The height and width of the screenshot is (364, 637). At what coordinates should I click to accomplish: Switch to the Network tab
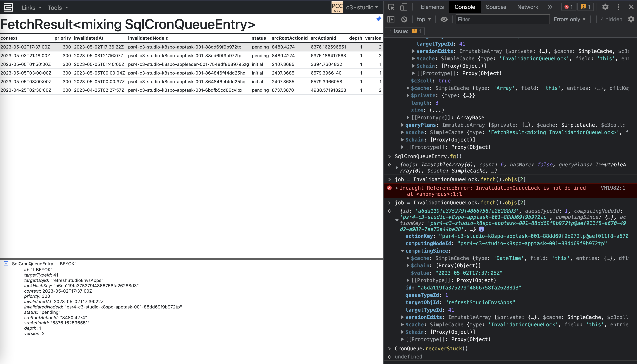528,7
